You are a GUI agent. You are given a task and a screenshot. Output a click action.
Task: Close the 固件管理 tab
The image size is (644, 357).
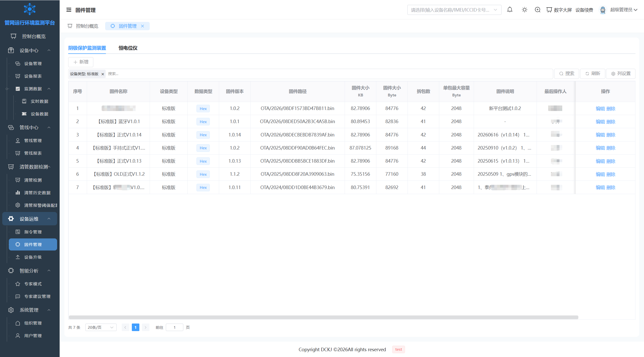click(142, 26)
